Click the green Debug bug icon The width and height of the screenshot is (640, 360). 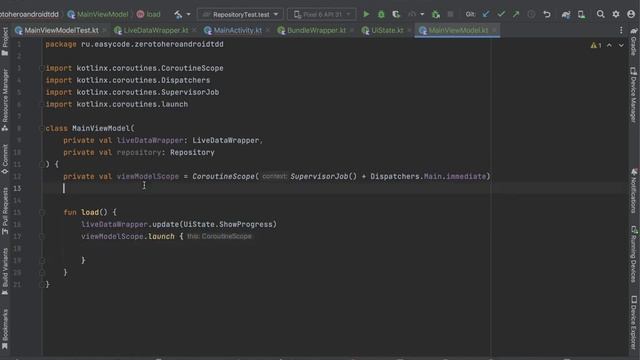(381, 14)
